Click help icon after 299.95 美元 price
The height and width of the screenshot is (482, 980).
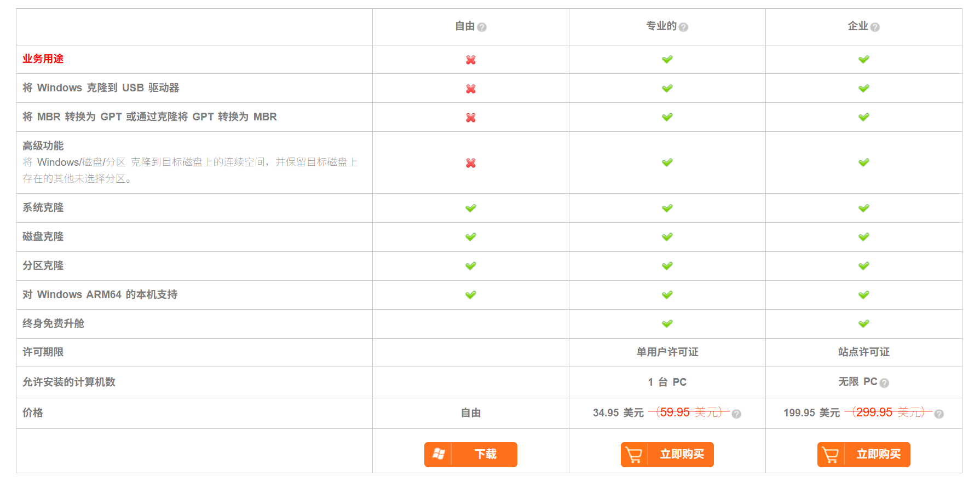click(x=939, y=414)
